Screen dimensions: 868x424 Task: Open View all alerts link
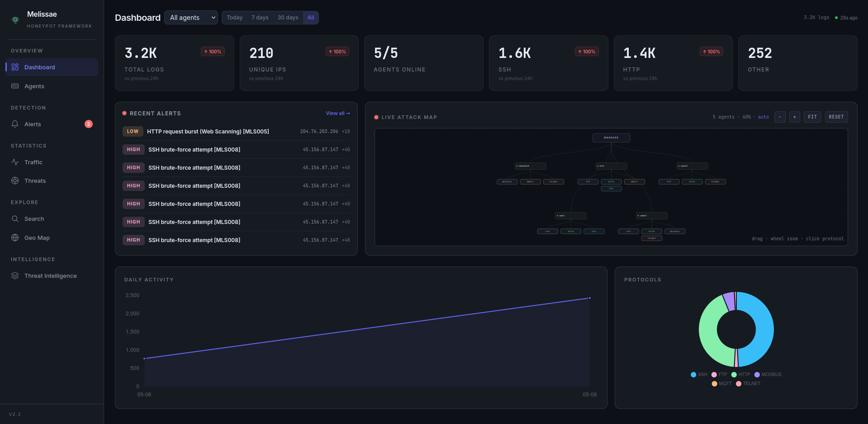pos(338,113)
